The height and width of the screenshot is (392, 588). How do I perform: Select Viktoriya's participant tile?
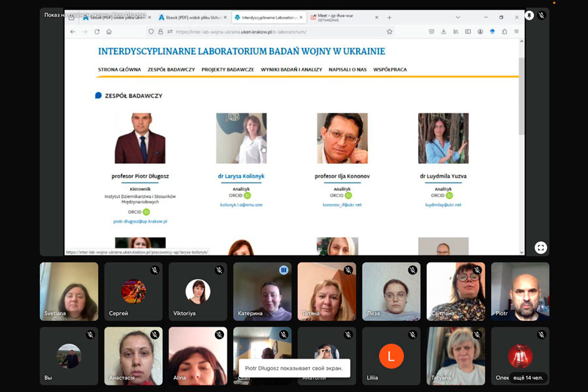pos(198,291)
